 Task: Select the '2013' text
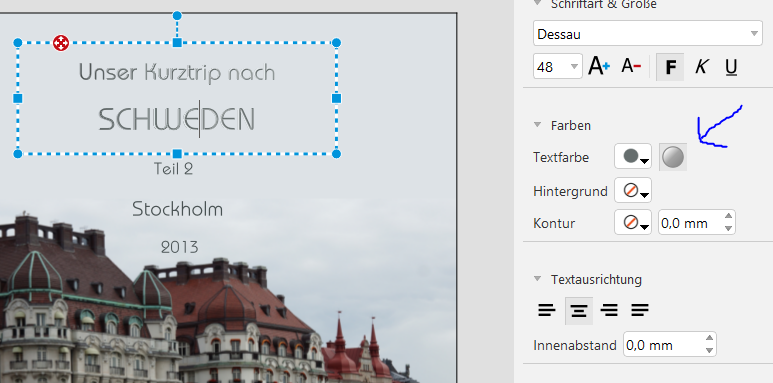179,247
